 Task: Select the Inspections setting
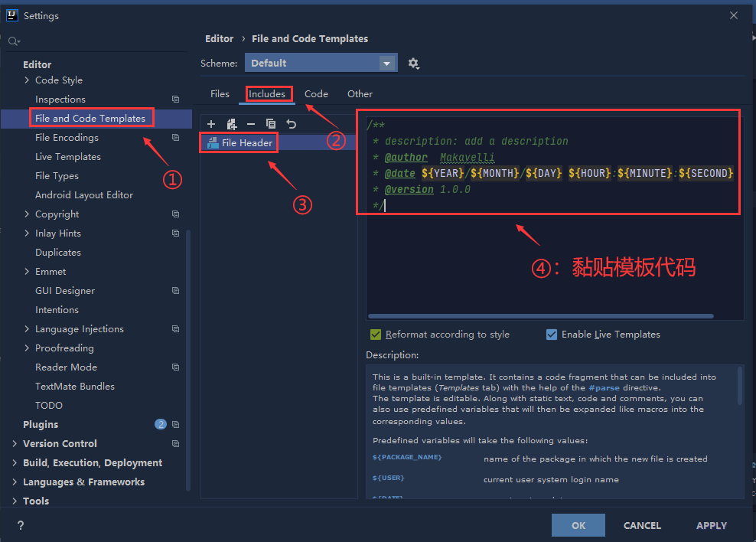pos(60,100)
